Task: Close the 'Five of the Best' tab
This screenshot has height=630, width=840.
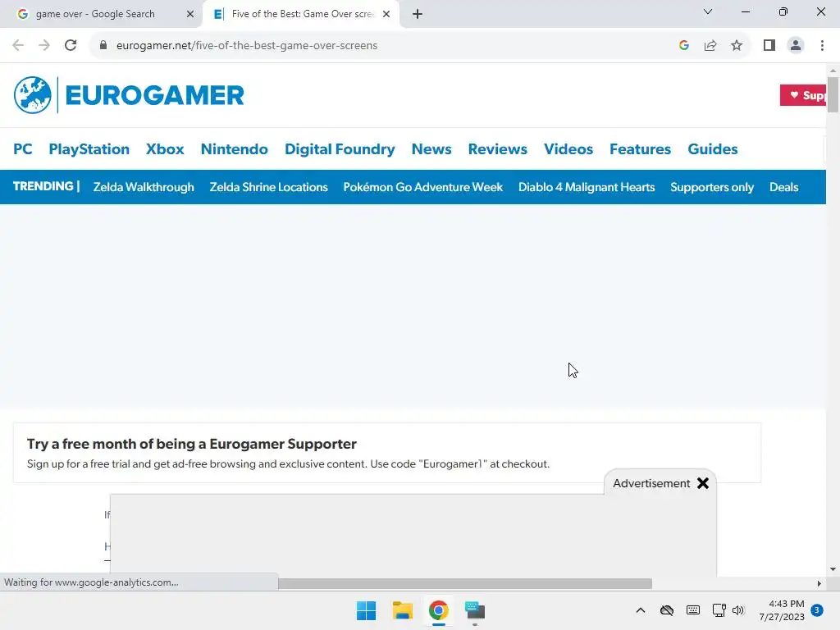Action: [386, 14]
